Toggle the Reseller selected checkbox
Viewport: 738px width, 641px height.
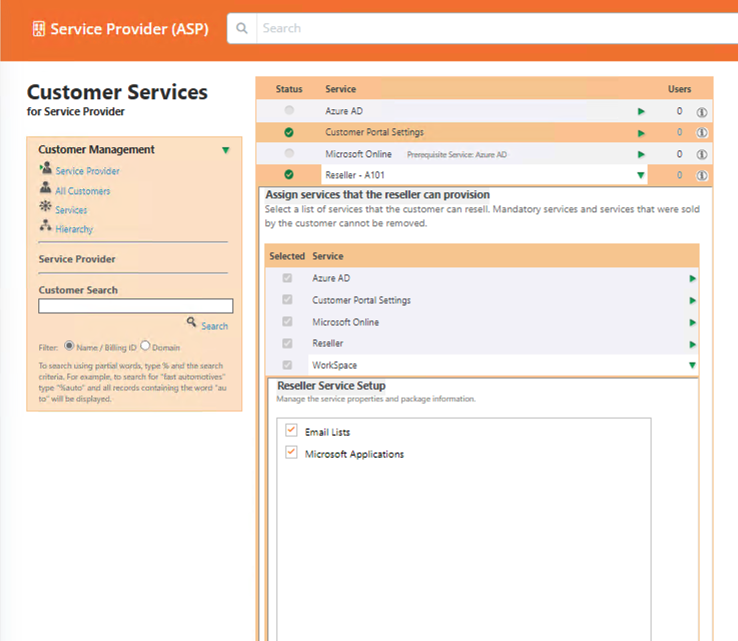pyautogui.click(x=287, y=343)
